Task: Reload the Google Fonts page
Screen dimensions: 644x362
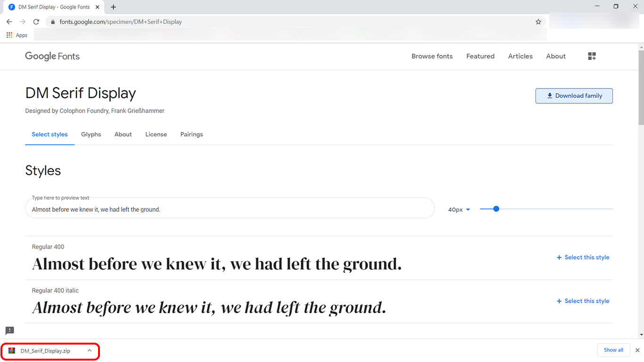Action: coord(36,22)
